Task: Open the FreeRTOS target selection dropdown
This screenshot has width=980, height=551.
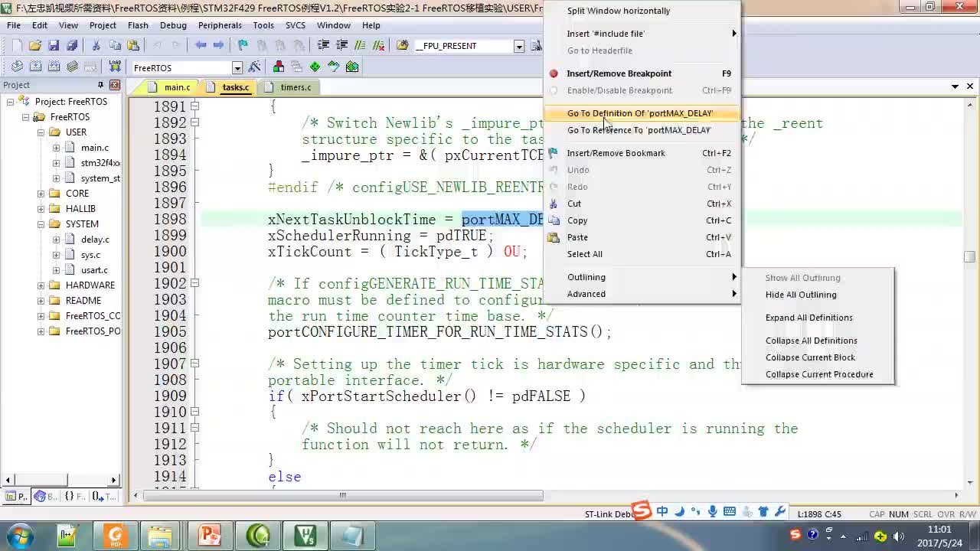Action: pos(237,68)
